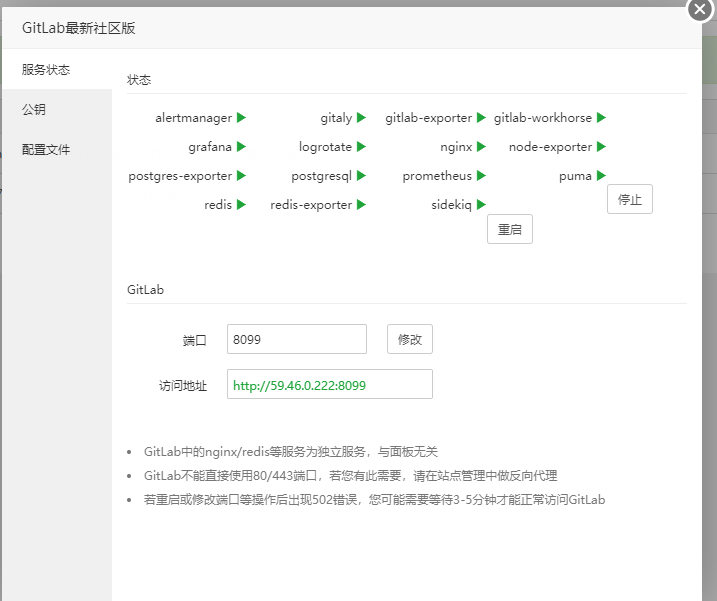717x601 pixels.
Task: Click the gitaly service label
Action: (336, 118)
